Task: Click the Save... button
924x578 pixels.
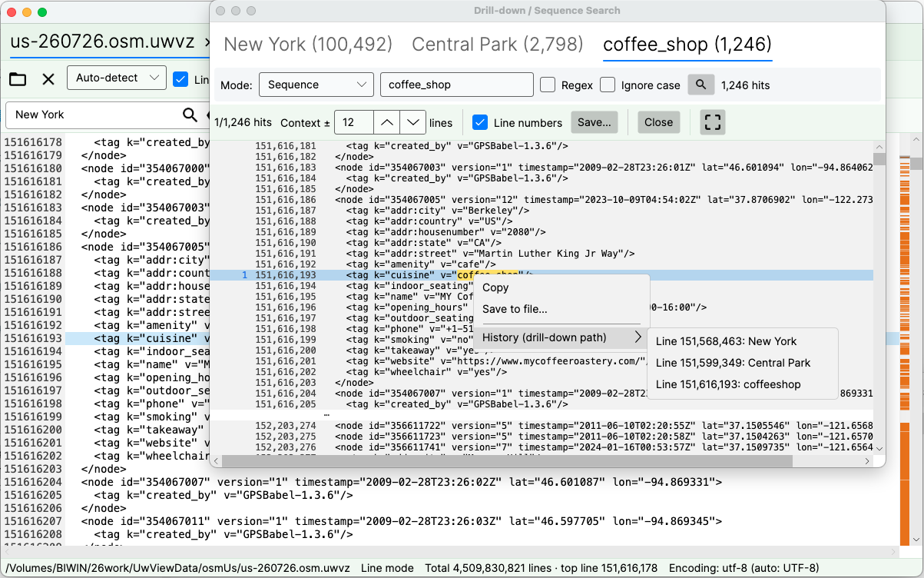Action: point(594,122)
